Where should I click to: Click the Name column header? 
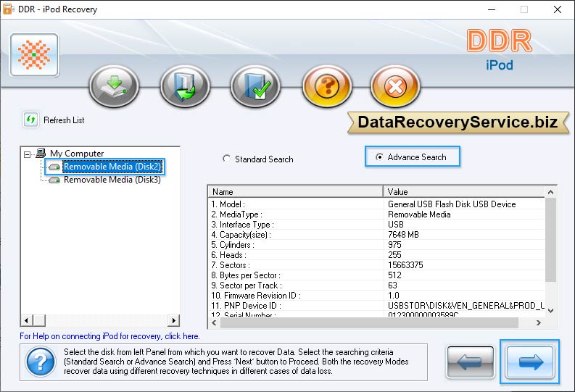[x=296, y=191]
